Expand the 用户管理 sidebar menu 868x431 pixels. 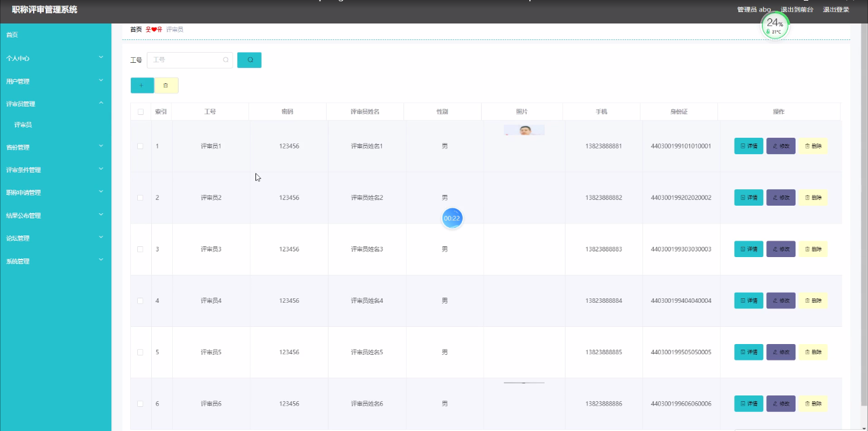pyautogui.click(x=55, y=81)
